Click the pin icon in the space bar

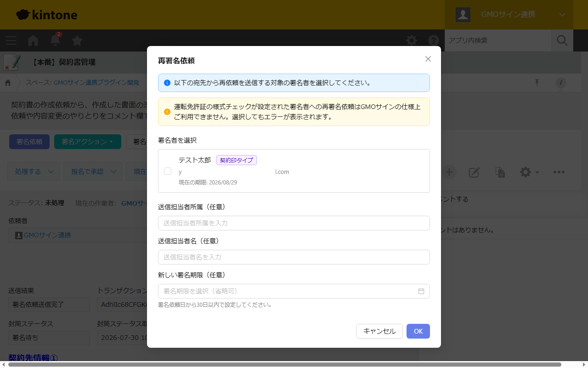(x=537, y=82)
